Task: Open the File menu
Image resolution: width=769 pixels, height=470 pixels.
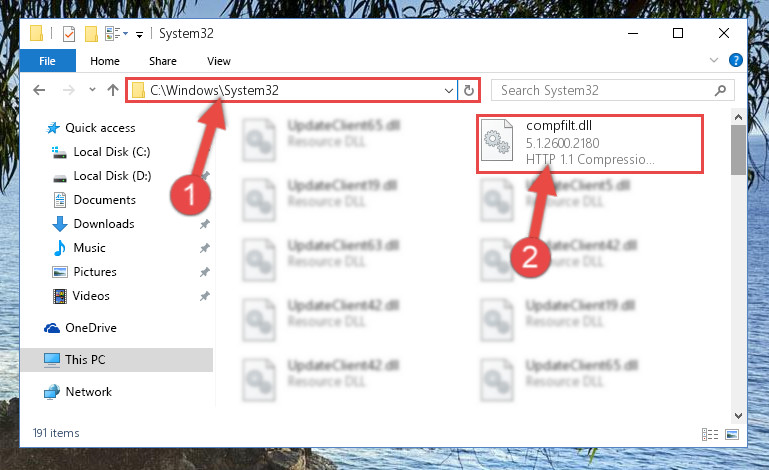Action: (48, 61)
